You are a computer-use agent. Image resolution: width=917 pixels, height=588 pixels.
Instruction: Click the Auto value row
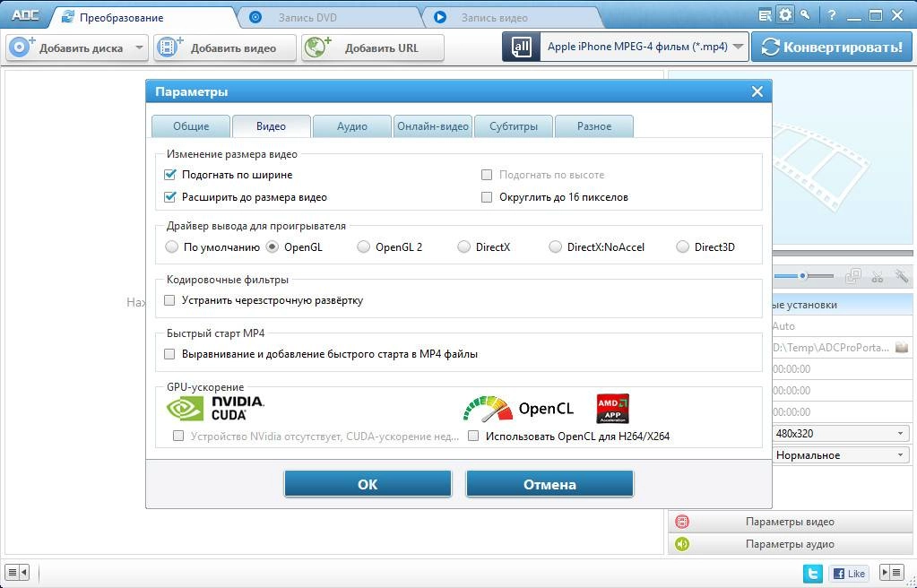click(x=841, y=326)
